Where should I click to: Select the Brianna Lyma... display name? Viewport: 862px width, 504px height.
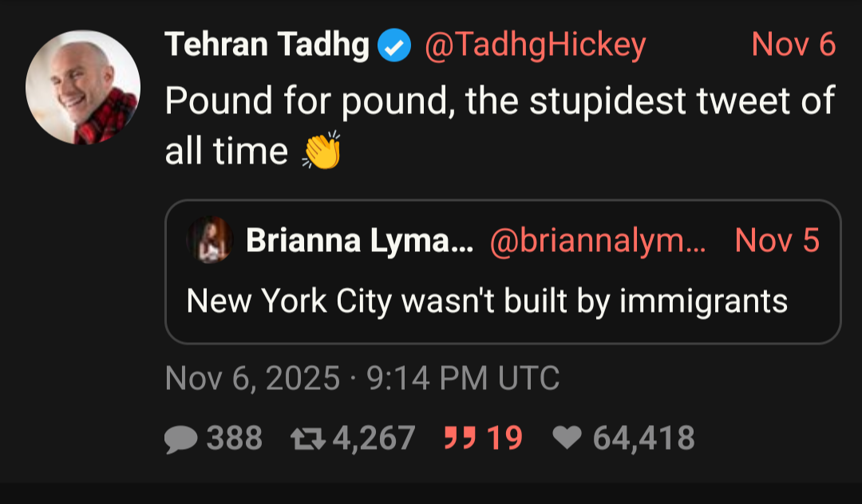pos(359,240)
